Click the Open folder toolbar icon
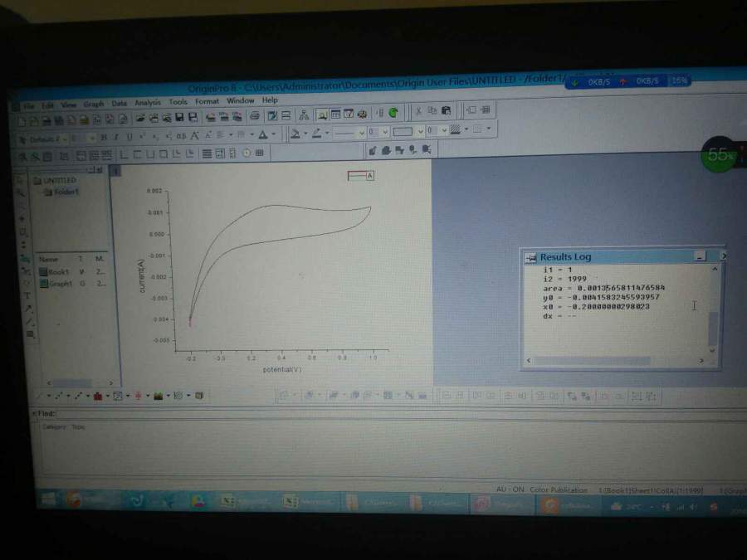Image resolution: width=747 pixels, height=560 pixels. coord(139,118)
